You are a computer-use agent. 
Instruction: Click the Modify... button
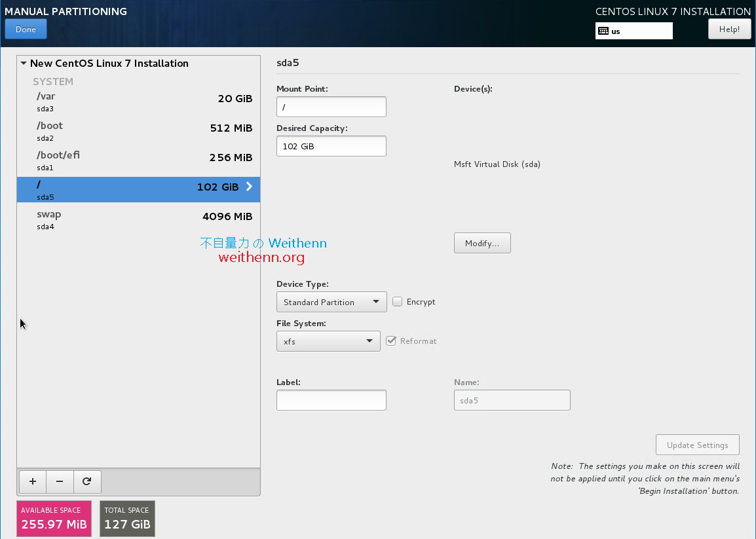click(x=482, y=243)
